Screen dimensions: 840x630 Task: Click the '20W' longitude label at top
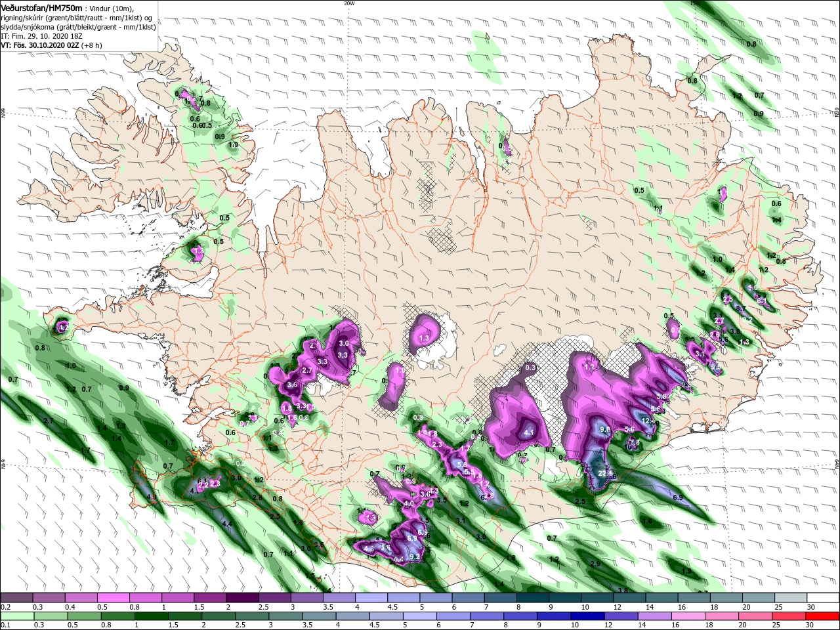tap(349, 3)
